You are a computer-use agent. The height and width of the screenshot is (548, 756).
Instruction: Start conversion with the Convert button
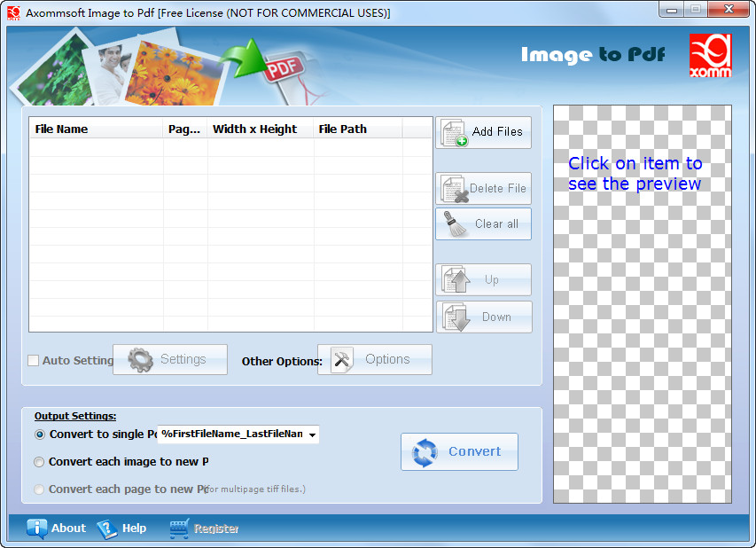[459, 451]
